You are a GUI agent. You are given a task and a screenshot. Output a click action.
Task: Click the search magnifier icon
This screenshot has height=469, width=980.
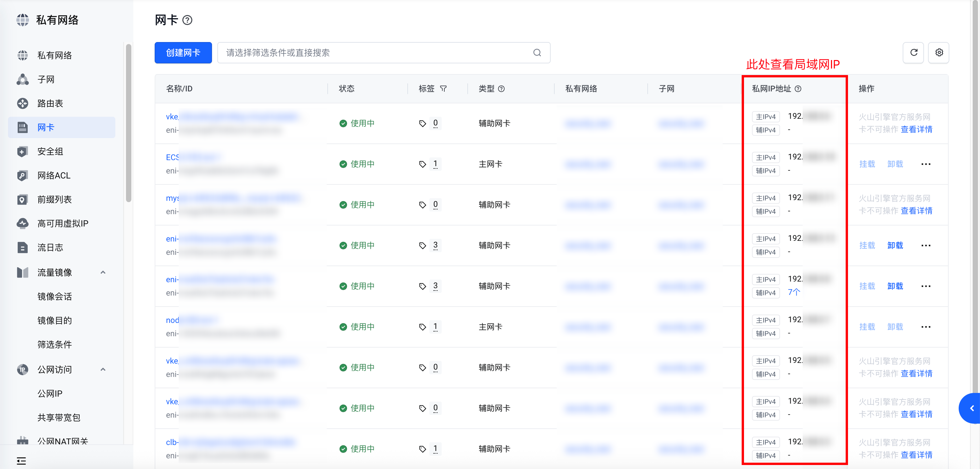tap(537, 52)
